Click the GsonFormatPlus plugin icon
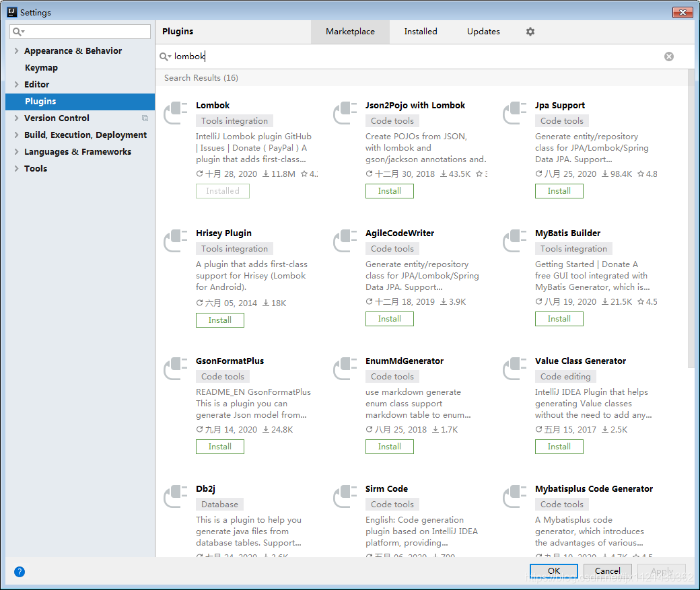 [176, 369]
